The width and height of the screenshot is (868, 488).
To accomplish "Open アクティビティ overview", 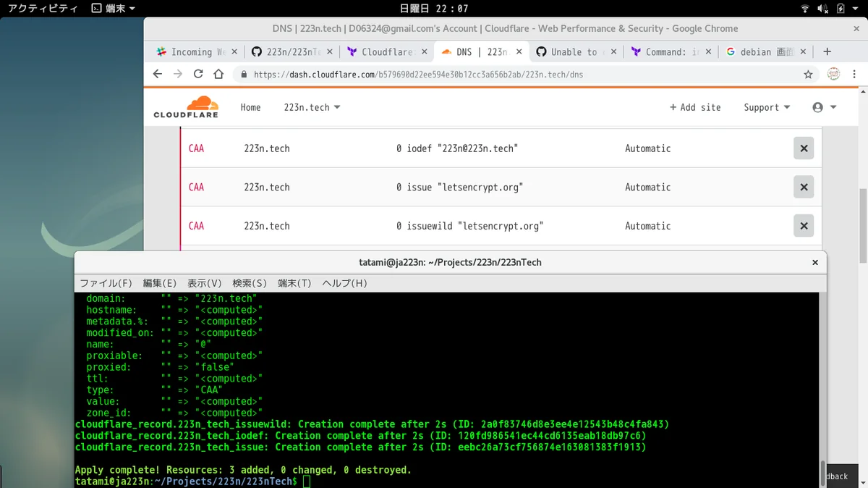I will point(42,9).
